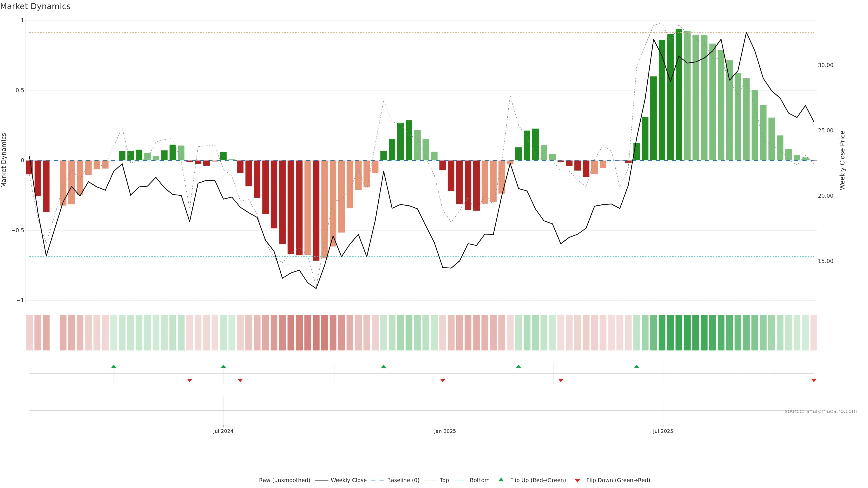868x488 pixels.
Task: Click the Jul 2025 axis label
Action: coord(663,431)
